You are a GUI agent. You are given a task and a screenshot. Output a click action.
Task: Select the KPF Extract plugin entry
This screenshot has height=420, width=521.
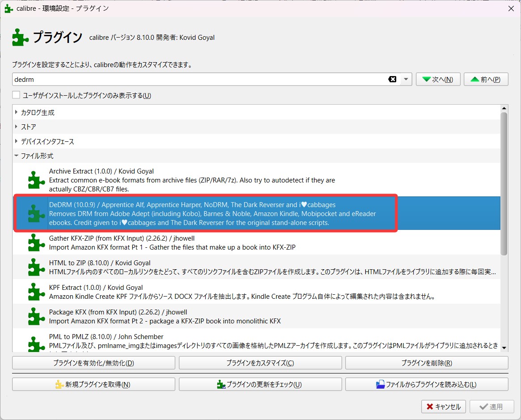pos(268,292)
